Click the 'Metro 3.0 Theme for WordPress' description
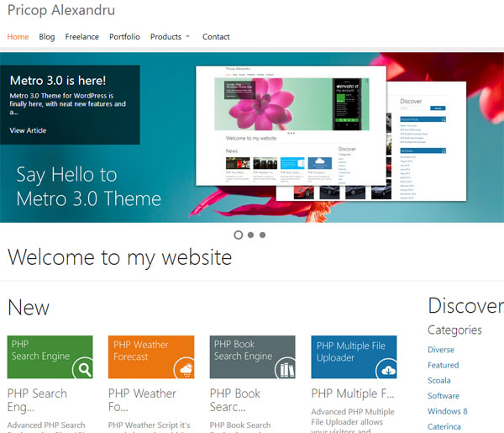This screenshot has width=504, height=433. (67, 104)
